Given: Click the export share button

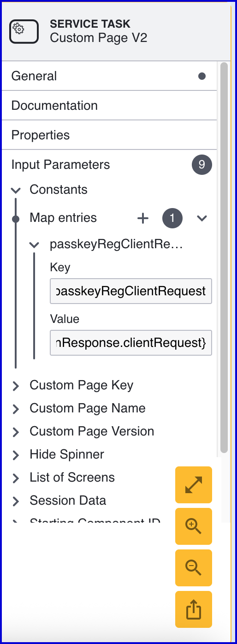Looking at the screenshot, I should point(194,609).
